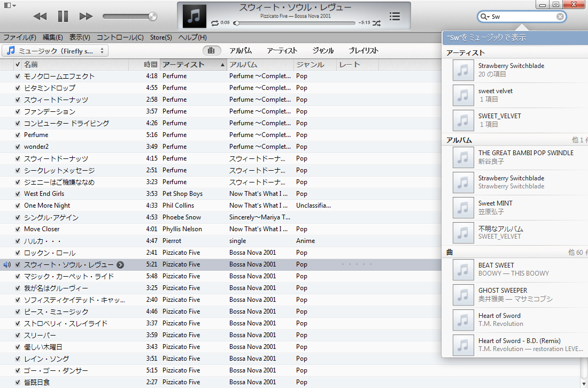The height and width of the screenshot is (388, 588).
Task: Uncheck the One More Night checkbox
Action: pos(17,206)
